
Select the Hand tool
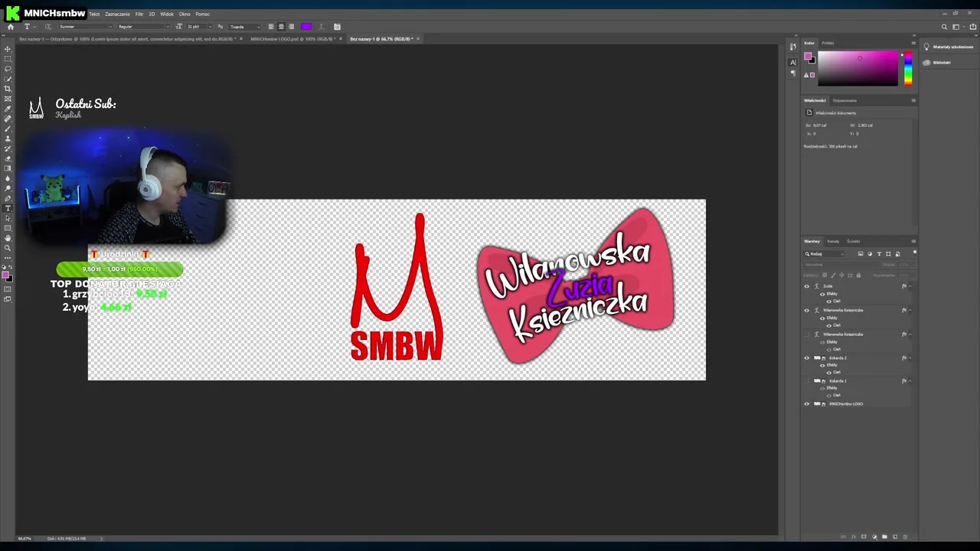click(8, 238)
